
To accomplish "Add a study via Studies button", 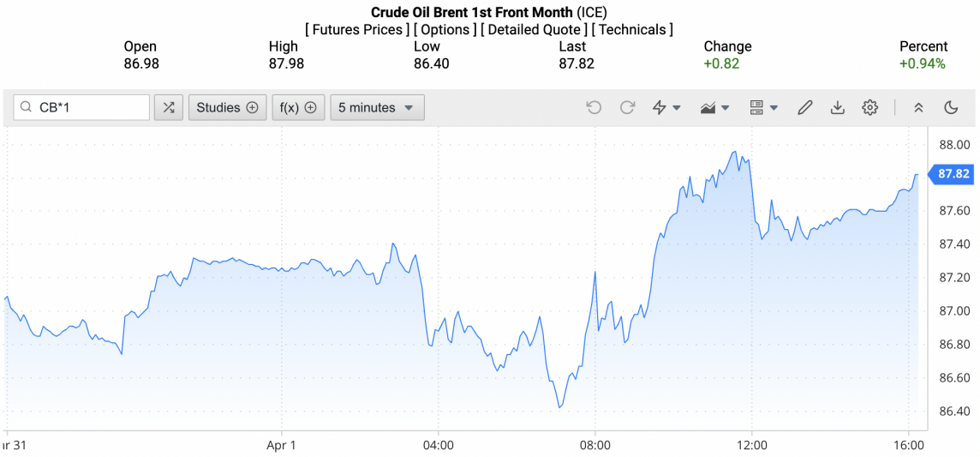I will click(227, 107).
